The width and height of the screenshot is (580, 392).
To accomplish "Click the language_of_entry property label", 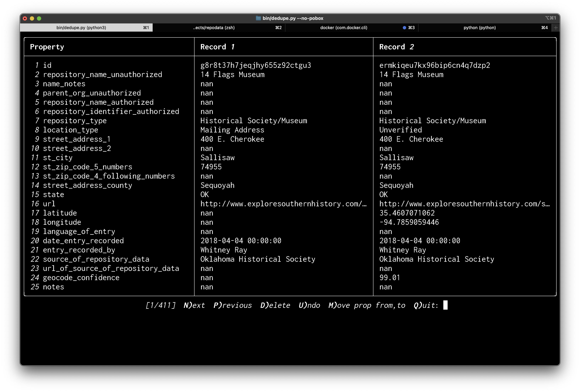I will click(x=79, y=232).
